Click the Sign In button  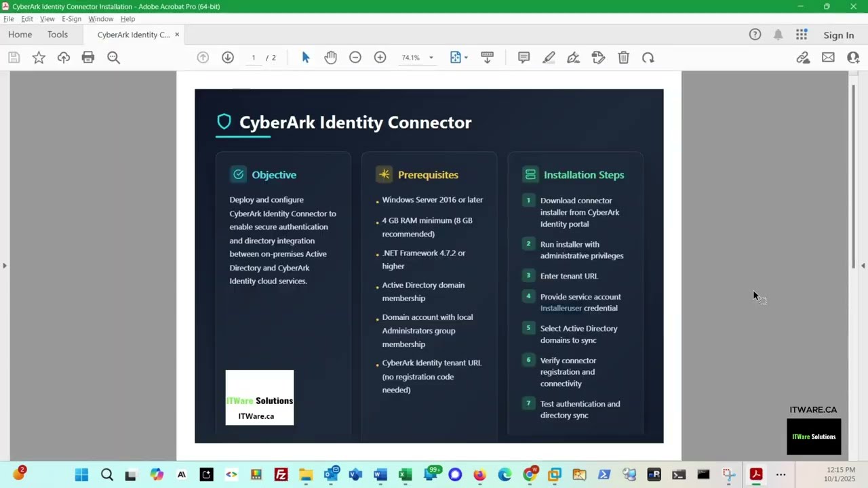tap(839, 35)
